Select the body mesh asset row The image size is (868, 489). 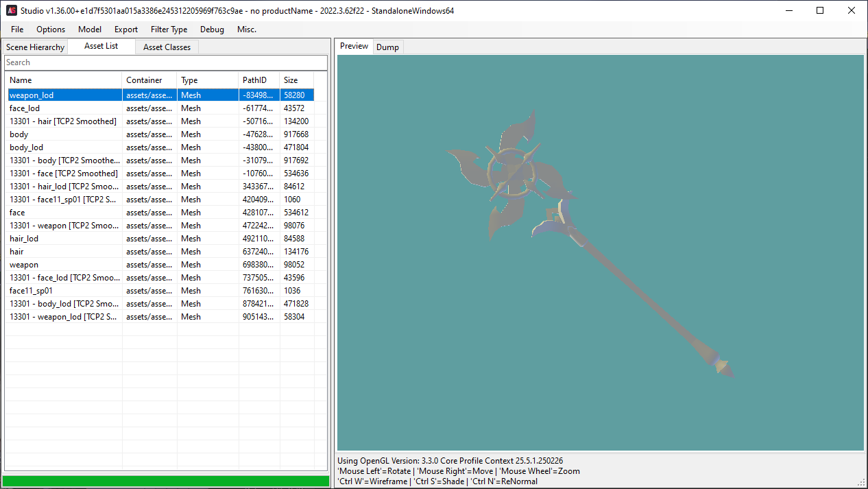pos(160,134)
